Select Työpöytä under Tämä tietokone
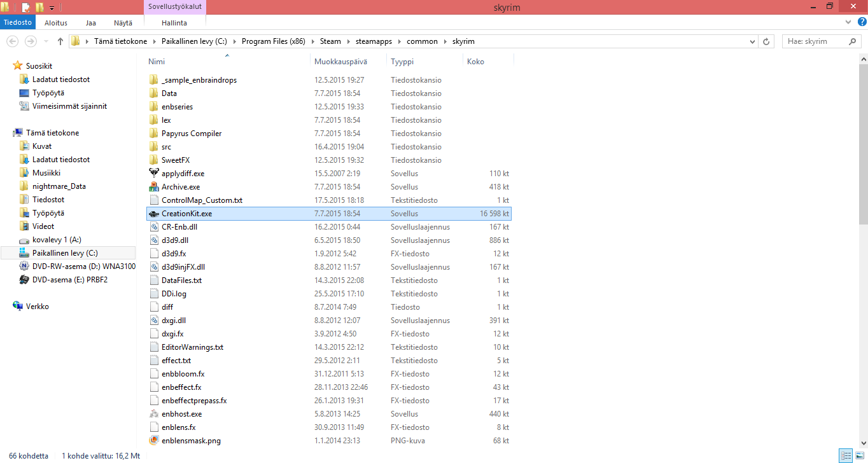Viewport: 868px width, 463px height. pos(48,213)
